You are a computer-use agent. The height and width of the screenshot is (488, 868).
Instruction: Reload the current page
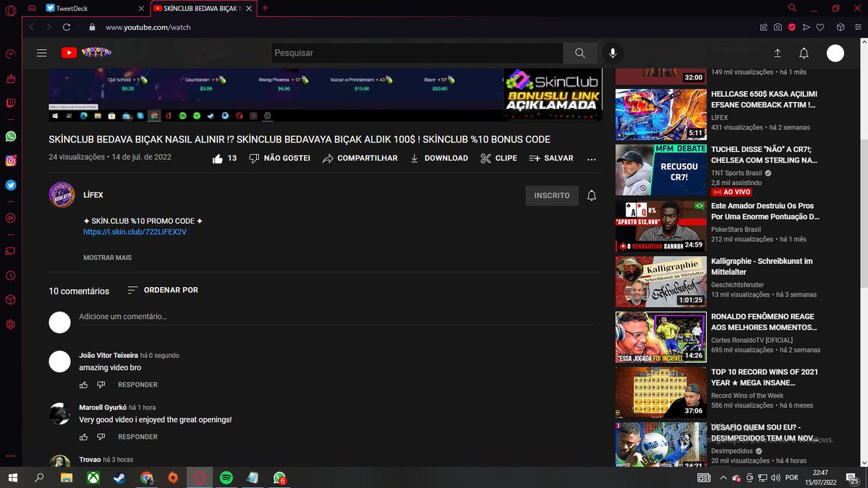67,27
